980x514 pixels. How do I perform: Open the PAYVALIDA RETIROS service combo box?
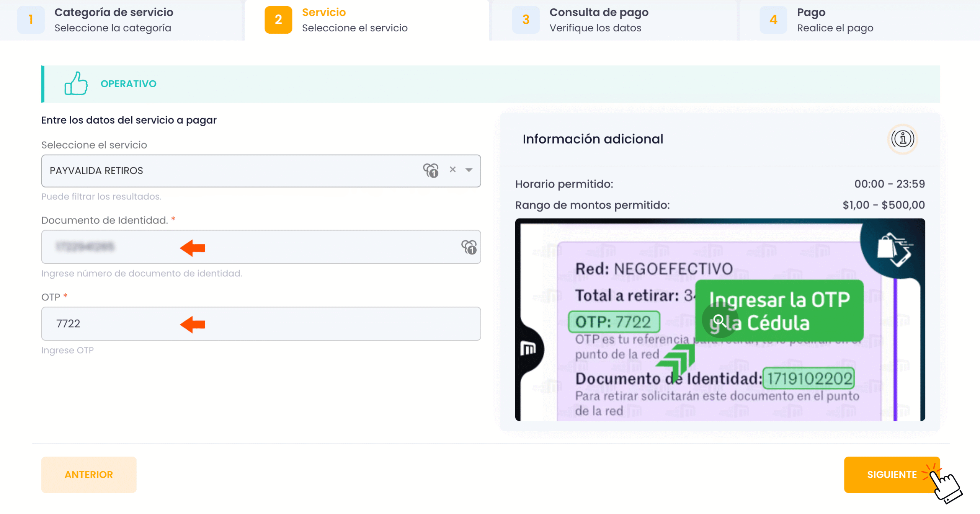click(x=261, y=171)
